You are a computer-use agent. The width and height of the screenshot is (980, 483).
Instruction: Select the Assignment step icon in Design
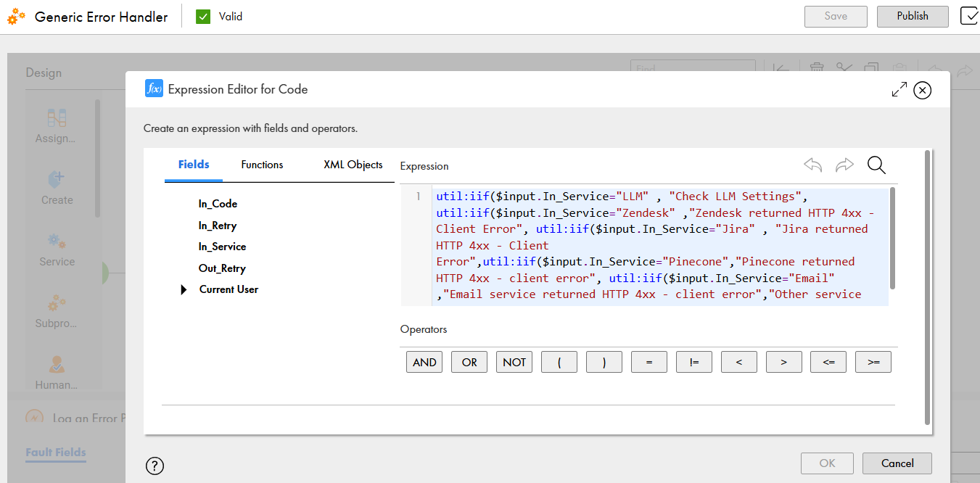point(57,117)
